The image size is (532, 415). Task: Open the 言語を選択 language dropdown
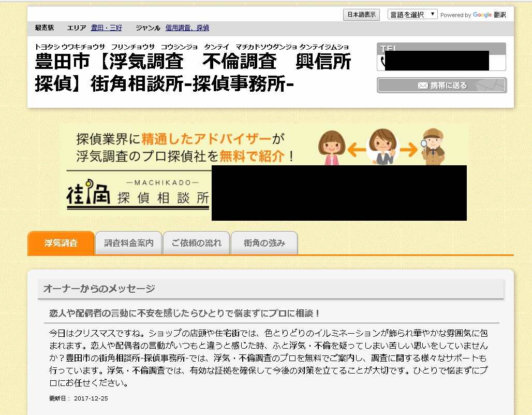412,15
